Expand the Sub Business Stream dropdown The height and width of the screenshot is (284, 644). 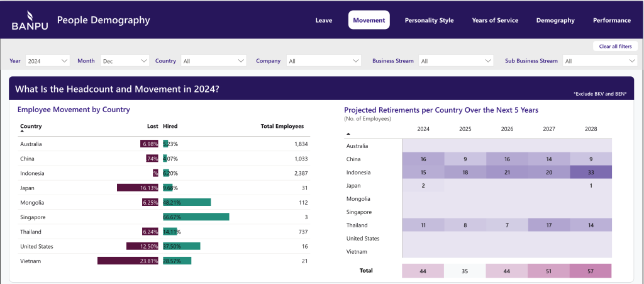click(600, 61)
